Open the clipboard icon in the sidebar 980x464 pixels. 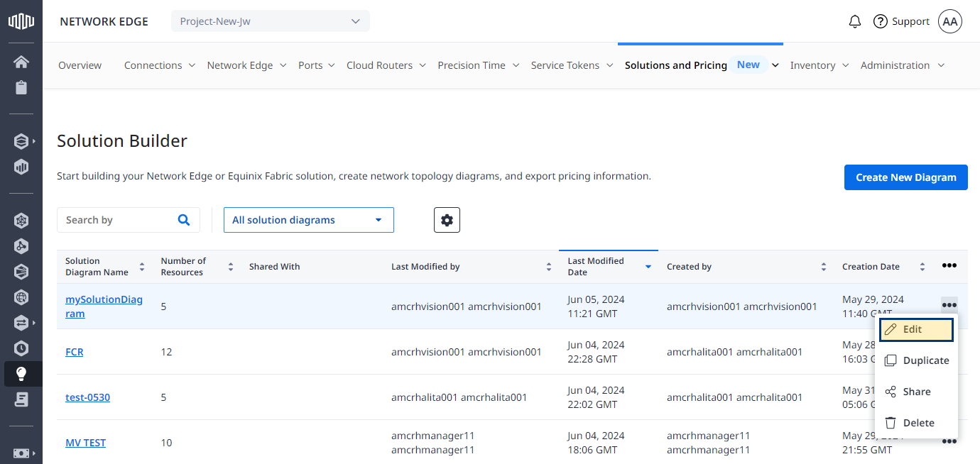point(21,88)
